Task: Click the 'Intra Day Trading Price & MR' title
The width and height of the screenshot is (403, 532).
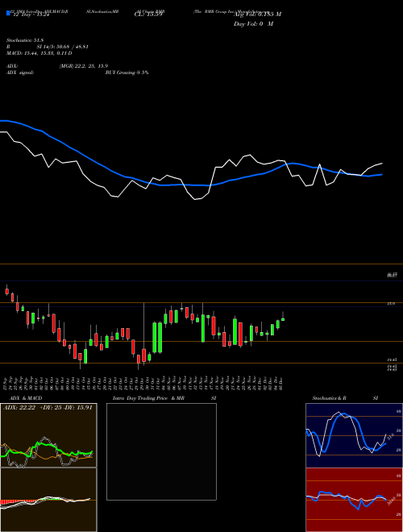Action: [x=148, y=398]
